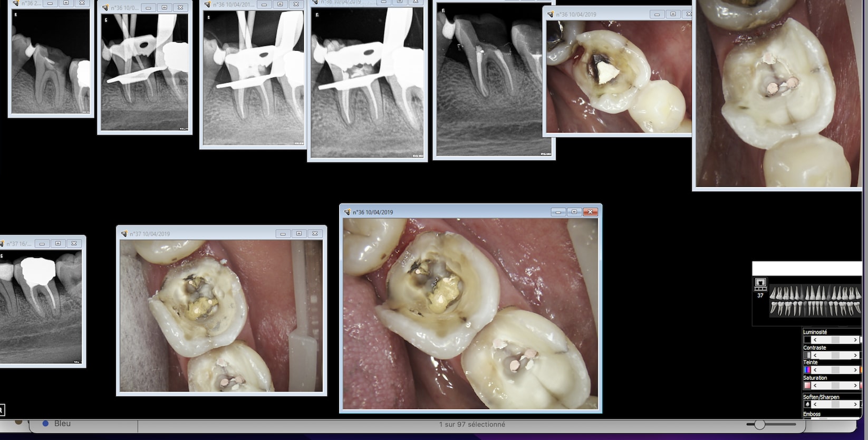Viewport: 868px width, 440px height.
Task: Close the active n°36 10/04/2019 photo window
Action: tap(590, 212)
